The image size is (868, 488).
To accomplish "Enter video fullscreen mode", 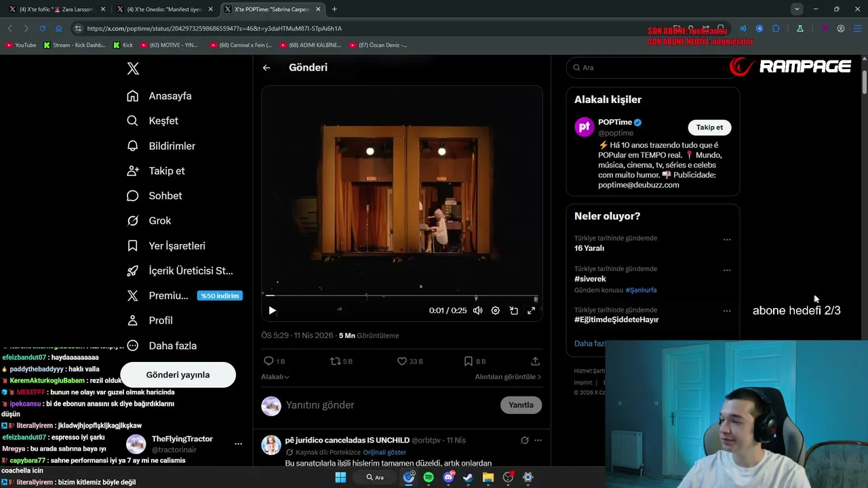I will click(x=531, y=310).
